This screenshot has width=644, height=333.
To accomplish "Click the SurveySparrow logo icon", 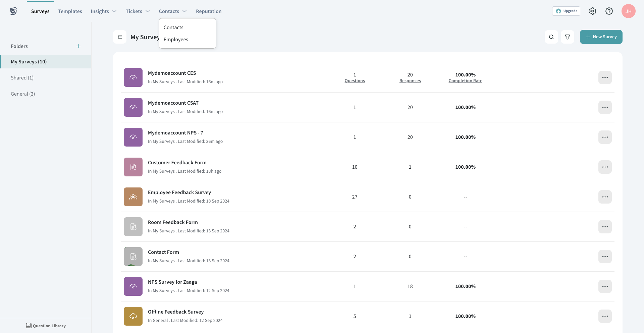I will click(13, 11).
